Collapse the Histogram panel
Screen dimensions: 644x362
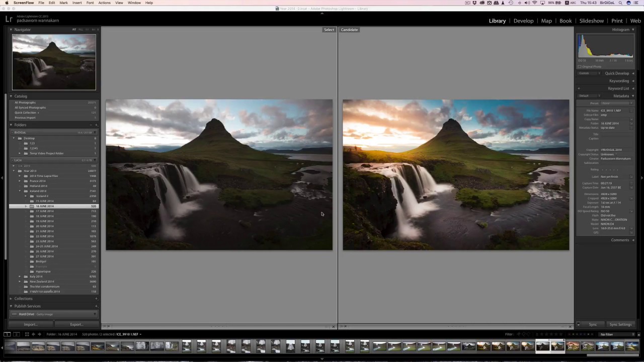[x=633, y=30]
